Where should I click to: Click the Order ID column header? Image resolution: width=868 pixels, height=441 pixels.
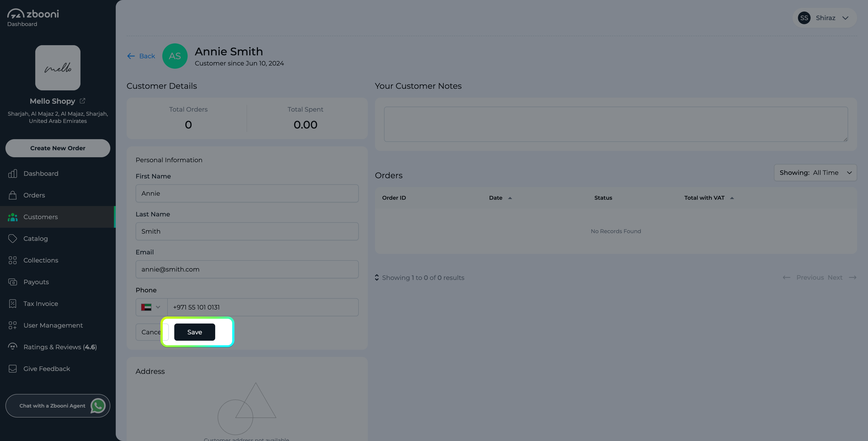click(394, 198)
